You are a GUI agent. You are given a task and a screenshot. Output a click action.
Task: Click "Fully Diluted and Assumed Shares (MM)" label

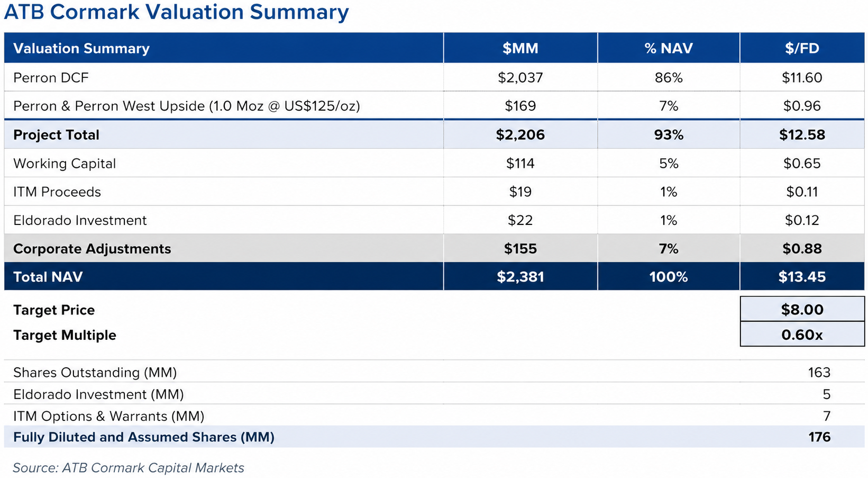point(144,437)
